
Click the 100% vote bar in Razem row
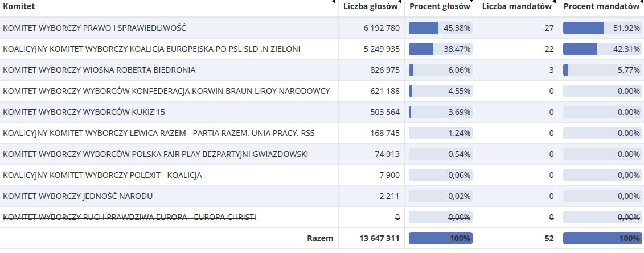click(440, 238)
